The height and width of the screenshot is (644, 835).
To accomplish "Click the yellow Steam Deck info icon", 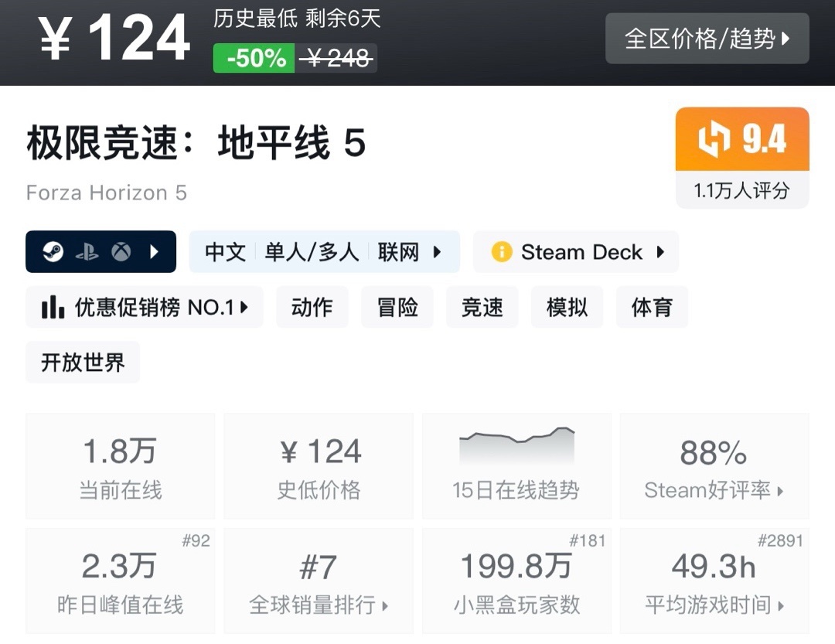I will point(502,251).
